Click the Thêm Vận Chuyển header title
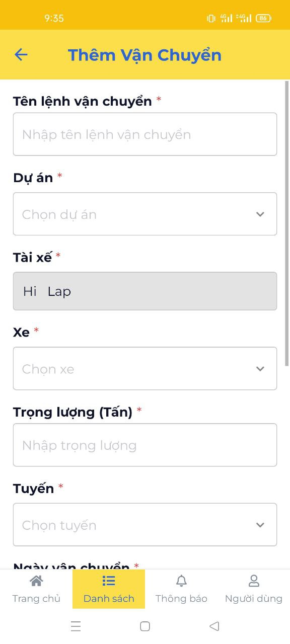This screenshot has width=290, height=644. pos(144,55)
